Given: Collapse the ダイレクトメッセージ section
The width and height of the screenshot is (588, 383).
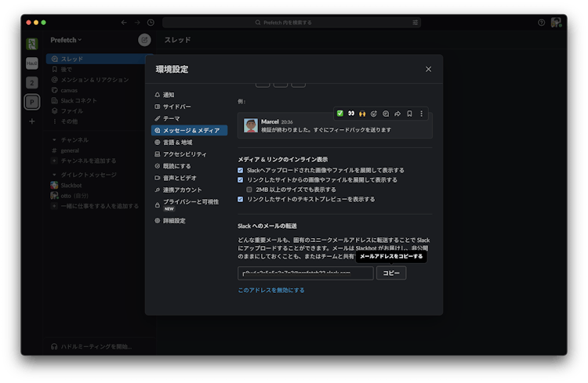Looking at the screenshot, I should click(x=53, y=175).
